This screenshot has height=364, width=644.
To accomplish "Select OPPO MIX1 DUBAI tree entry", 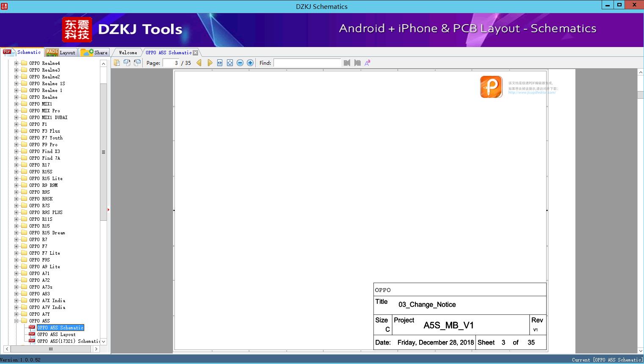I will (x=48, y=117).
